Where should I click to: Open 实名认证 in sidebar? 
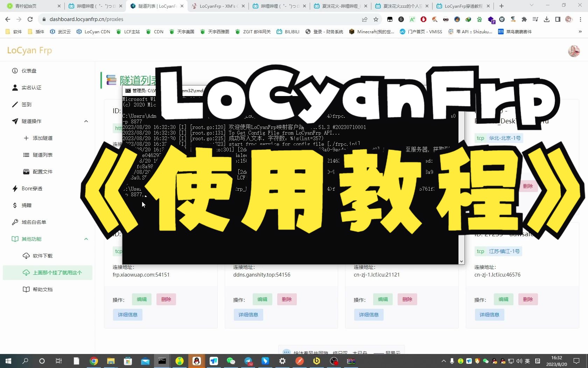(x=31, y=88)
